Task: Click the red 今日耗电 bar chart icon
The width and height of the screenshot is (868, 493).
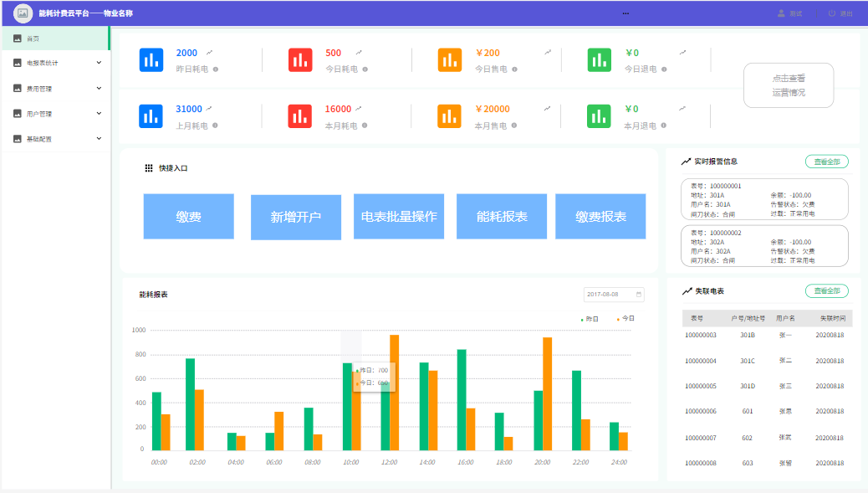Action: coord(300,59)
